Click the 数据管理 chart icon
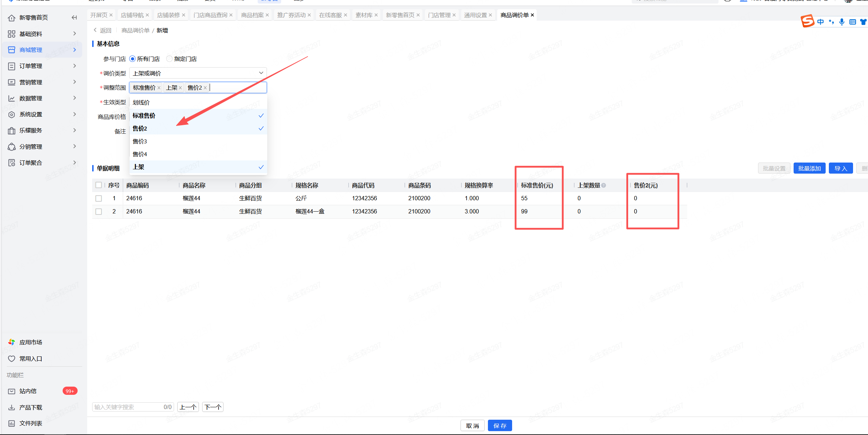Image resolution: width=868 pixels, height=435 pixels. tap(11, 98)
